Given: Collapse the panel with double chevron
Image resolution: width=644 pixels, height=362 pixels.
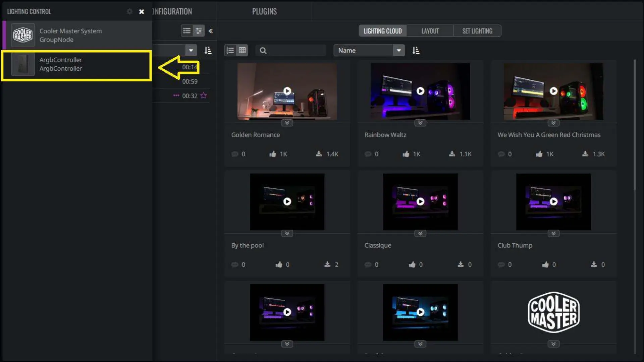Looking at the screenshot, I should [x=211, y=31].
